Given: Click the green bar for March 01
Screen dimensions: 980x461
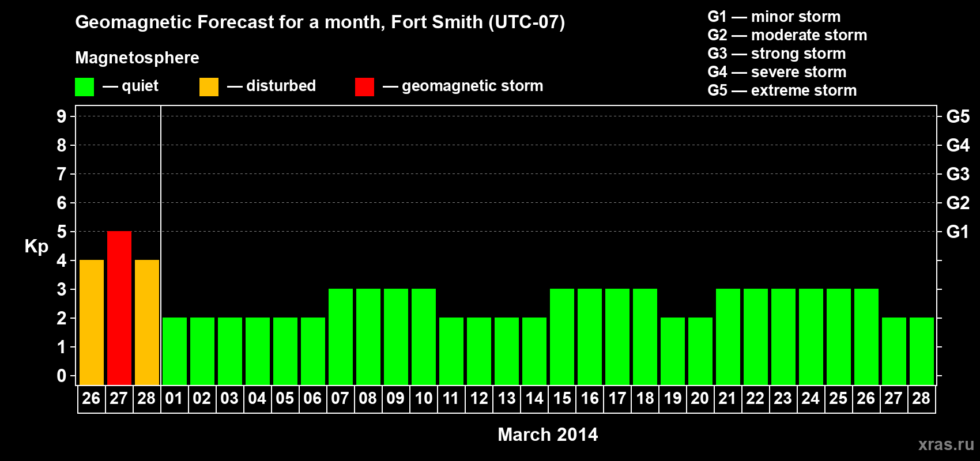Looking at the screenshot, I should (x=175, y=352).
